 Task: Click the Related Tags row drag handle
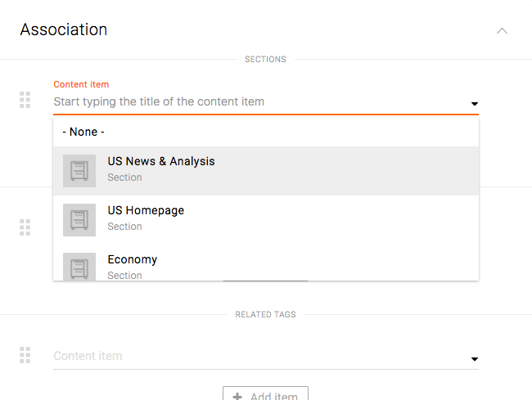(x=25, y=355)
